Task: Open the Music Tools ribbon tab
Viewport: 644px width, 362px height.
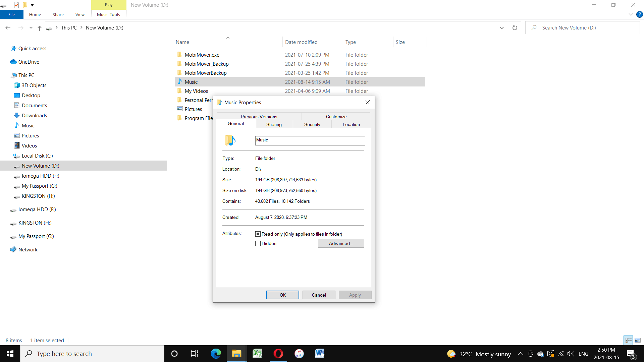Action: [x=108, y=14]
